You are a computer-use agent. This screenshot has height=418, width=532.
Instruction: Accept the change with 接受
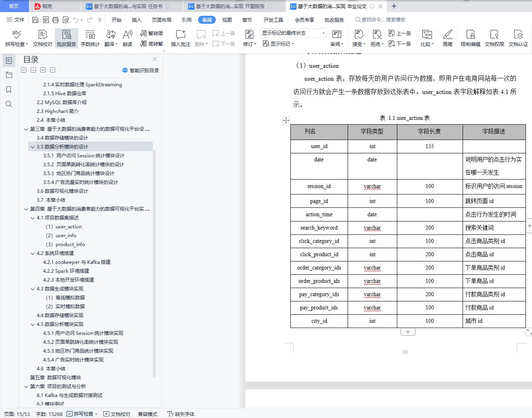coord(359,38)
